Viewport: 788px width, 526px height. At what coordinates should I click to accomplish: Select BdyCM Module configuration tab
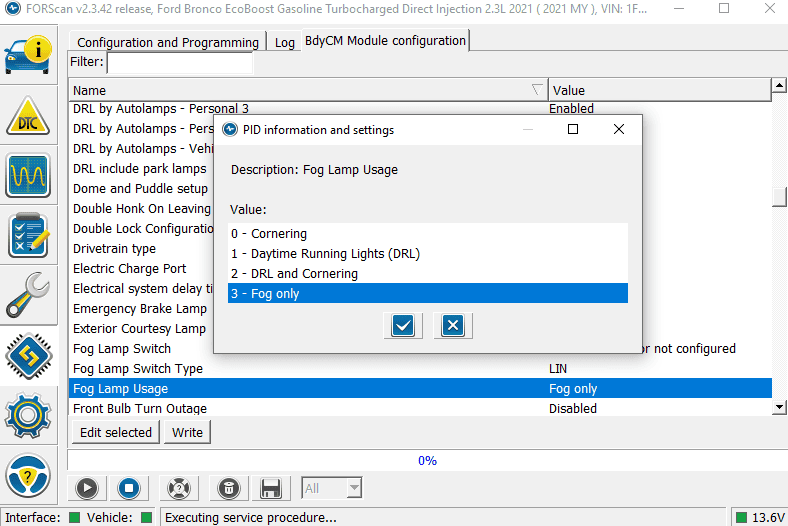pyautogui.click(x=385, y=41)
